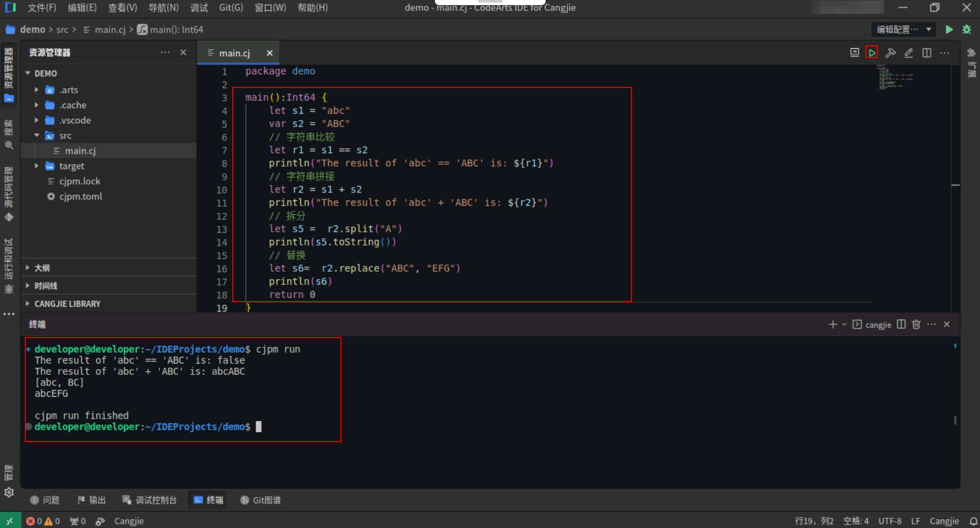The width and height of the screenshot is (980, 528).
Task: Switch to the 输出 output tab
Action: (x=91, y=500)
